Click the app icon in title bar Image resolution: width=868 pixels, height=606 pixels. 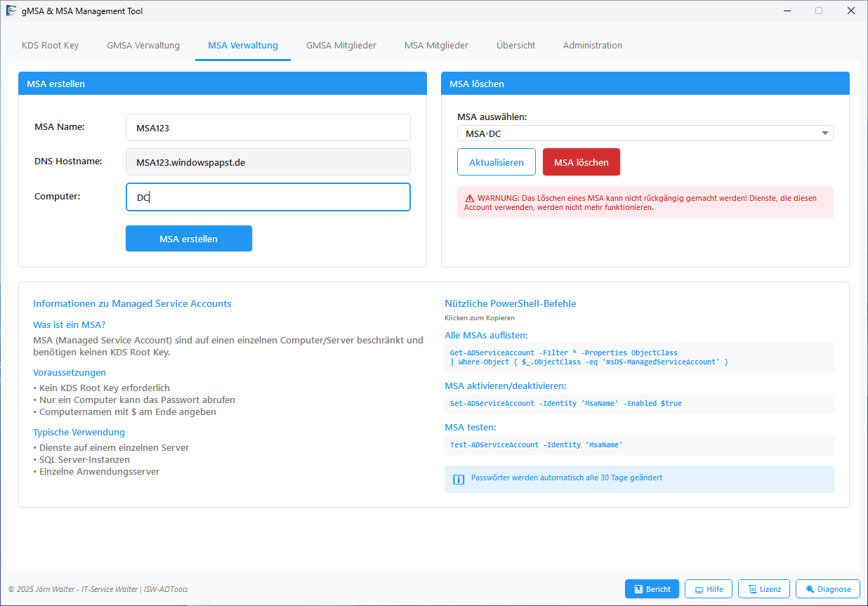coord(11,11)
